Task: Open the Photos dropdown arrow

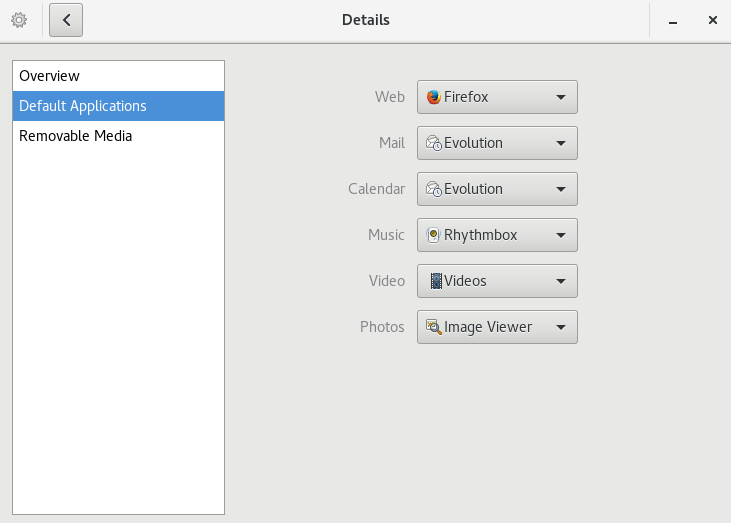Action: coord(561,327)
